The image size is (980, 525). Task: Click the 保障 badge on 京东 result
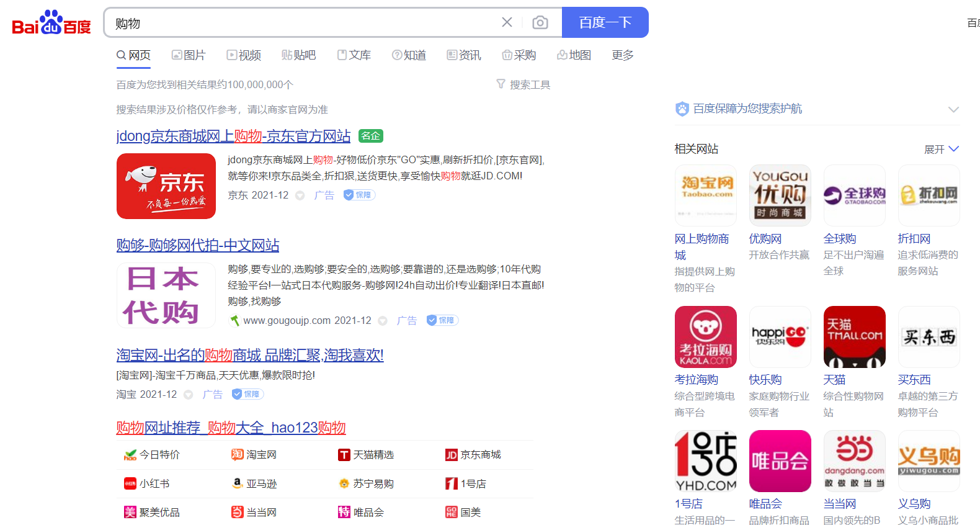tap(359, 195)
